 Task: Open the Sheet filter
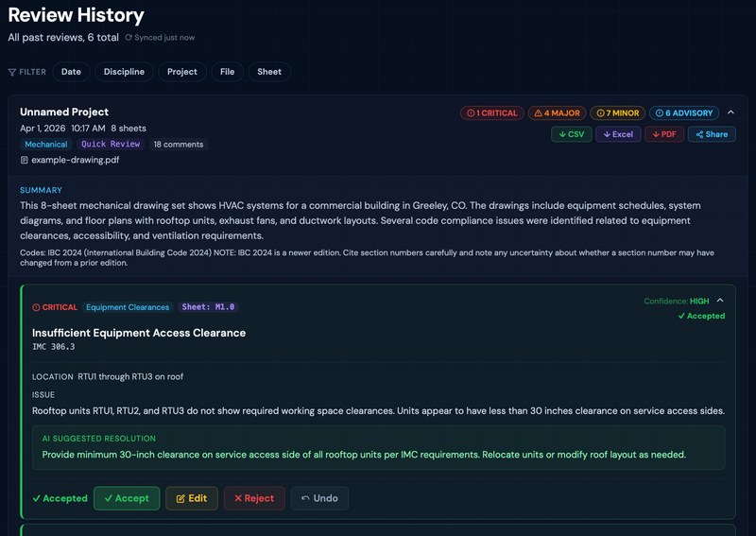269,72
